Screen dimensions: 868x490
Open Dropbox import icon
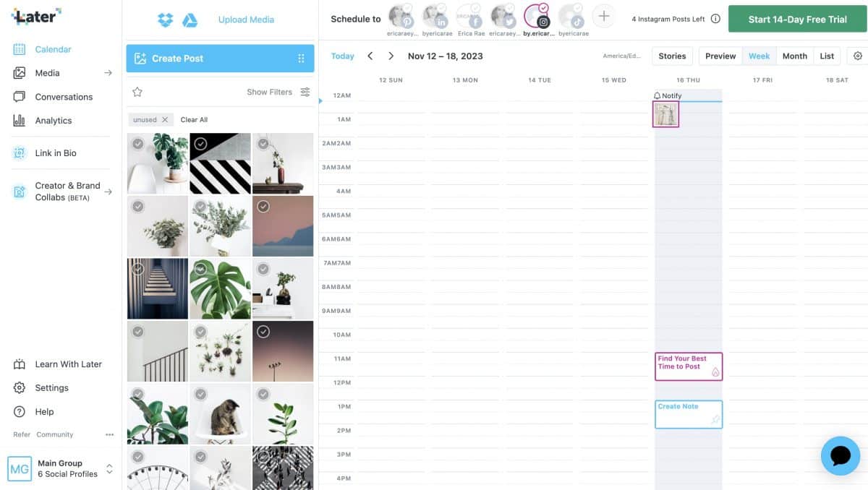tap(166, 20)
